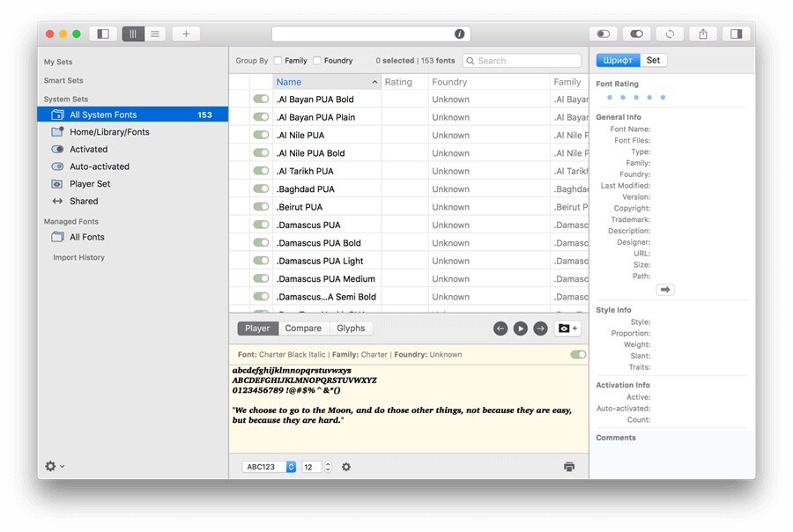
Task: Open the gear menu at sidebar bottom
Action: 54,466
